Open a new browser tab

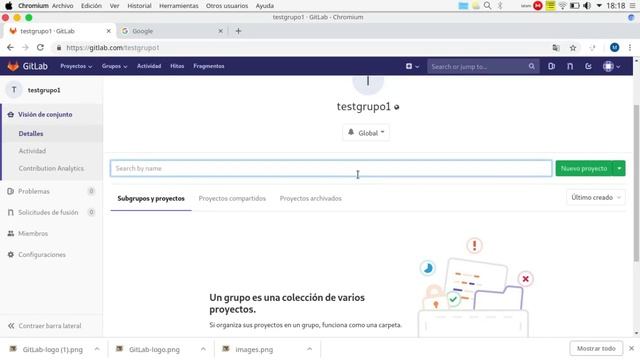[238, 31]
